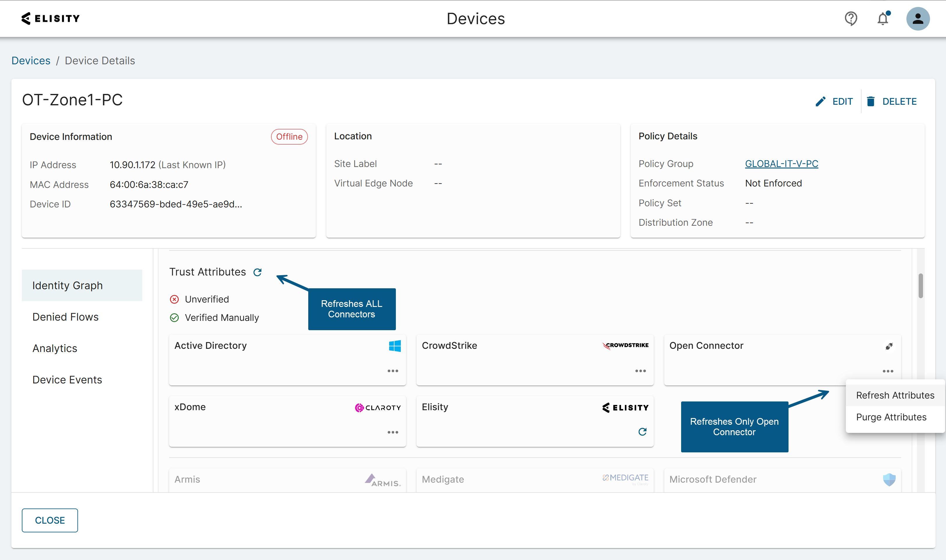Open Active Directory card options menu
Viewport: 946px width, 560px height.
tap(393, 371)
